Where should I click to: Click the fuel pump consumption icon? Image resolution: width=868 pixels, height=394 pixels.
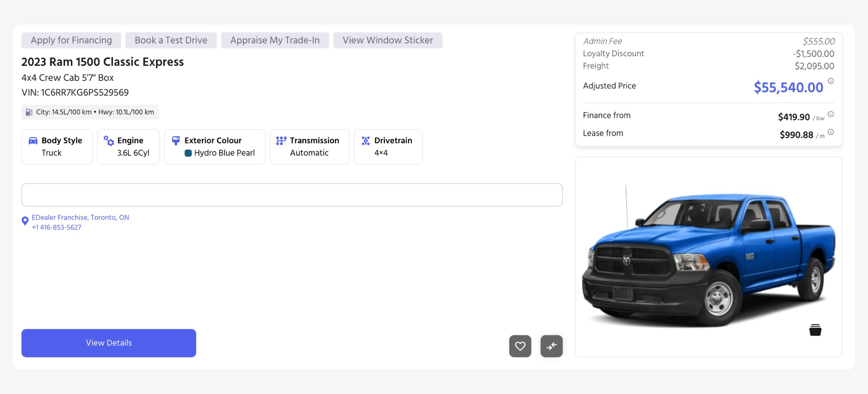point(28,112)
